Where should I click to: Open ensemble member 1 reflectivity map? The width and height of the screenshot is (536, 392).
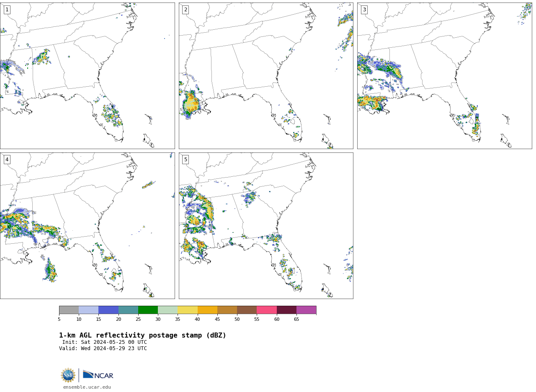[x=87, y=76]
